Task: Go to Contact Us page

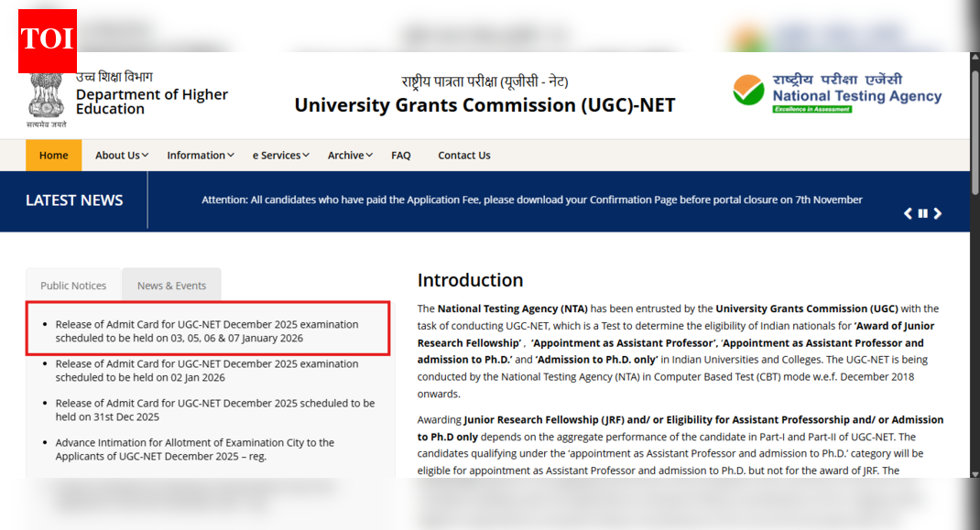Action: point(463,156)
